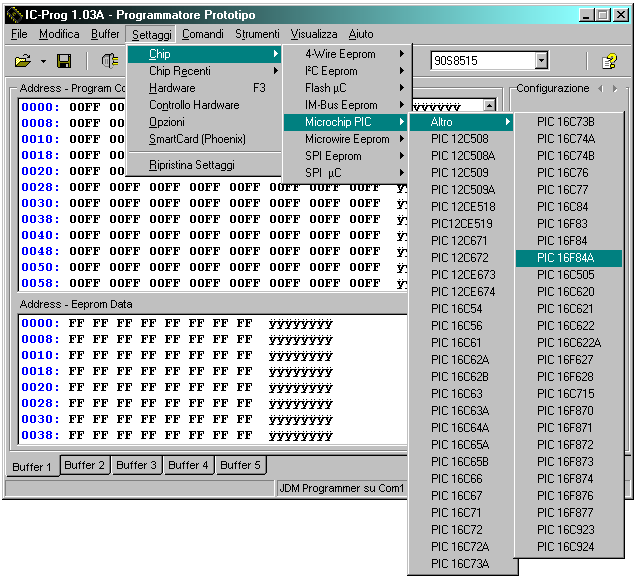Select PIC 16C622A chip entry
This screenshot has height=578, width=637.
click(569, 343)
